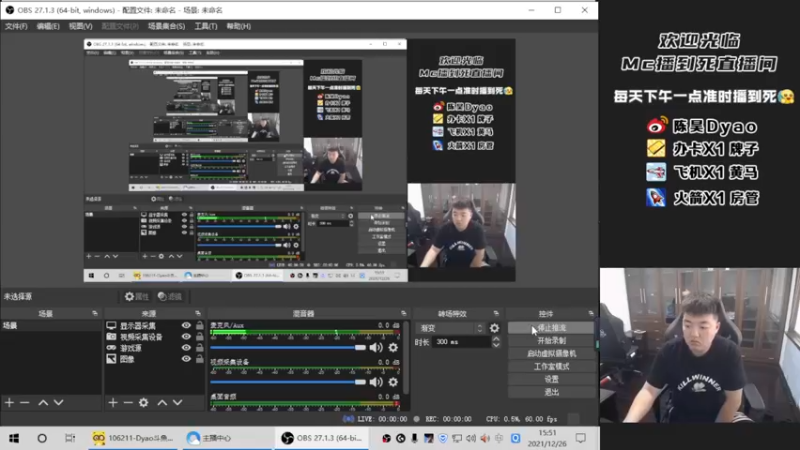Hide the 视频采集设备 source with eye icon
800x450 pixels.
point(186,337)
